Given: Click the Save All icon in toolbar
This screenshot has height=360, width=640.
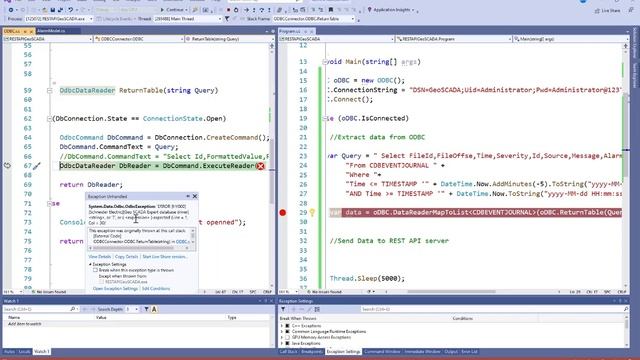Looking at the screenshot, I should 60,9.
